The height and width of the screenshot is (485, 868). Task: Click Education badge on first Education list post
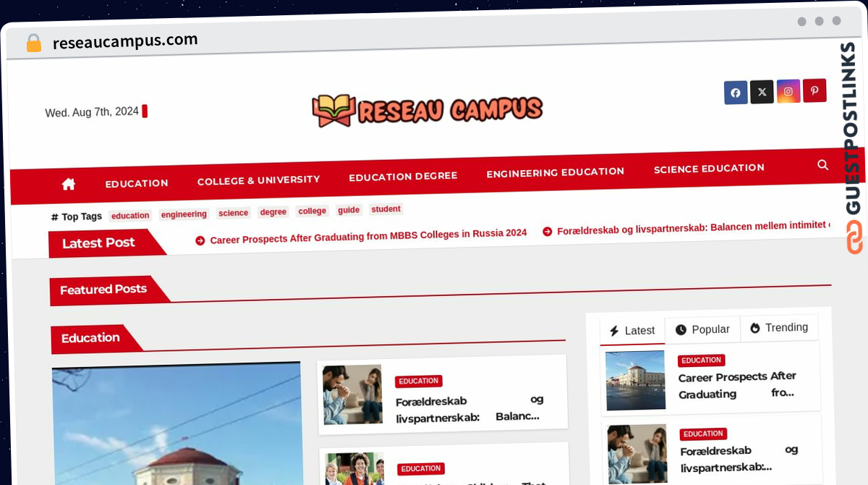click(x=419, y=381)
